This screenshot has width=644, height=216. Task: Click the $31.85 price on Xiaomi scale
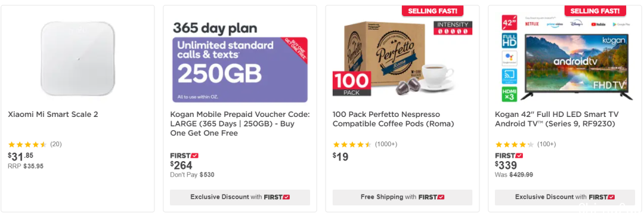(x=20, y=156)
